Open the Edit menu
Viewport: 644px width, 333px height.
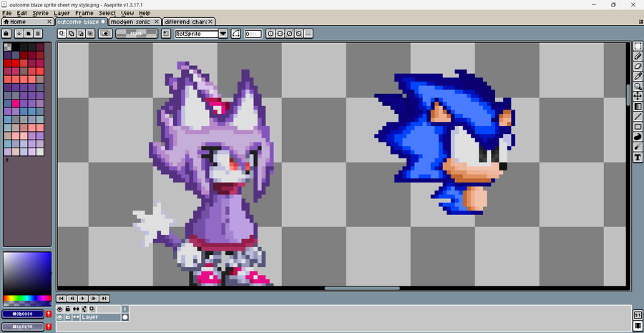click(22, 13)
